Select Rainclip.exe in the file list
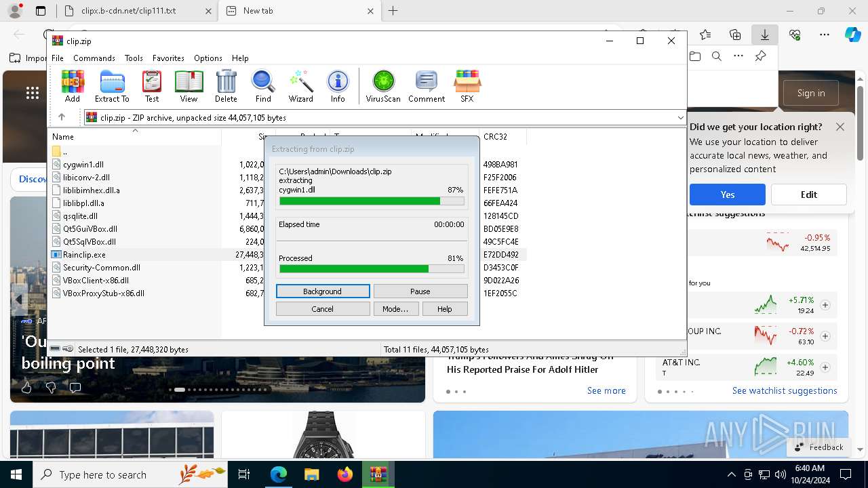 point(84,255)
